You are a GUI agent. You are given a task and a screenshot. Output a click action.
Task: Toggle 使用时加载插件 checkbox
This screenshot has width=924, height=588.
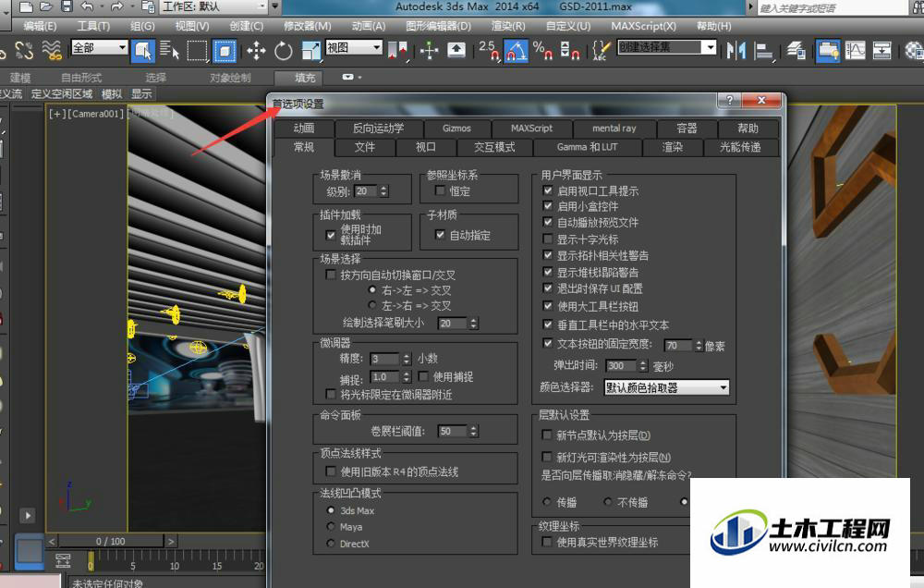click(331, 235)
